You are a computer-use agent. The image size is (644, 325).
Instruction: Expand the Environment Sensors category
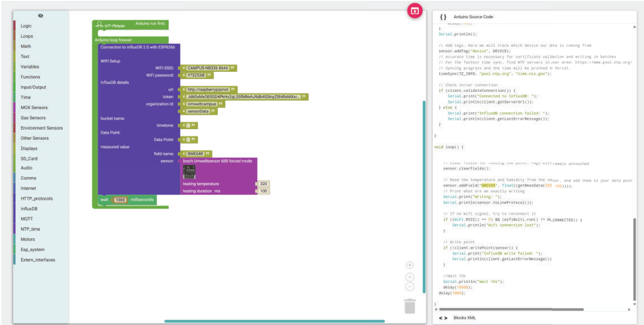pos(41,128)
